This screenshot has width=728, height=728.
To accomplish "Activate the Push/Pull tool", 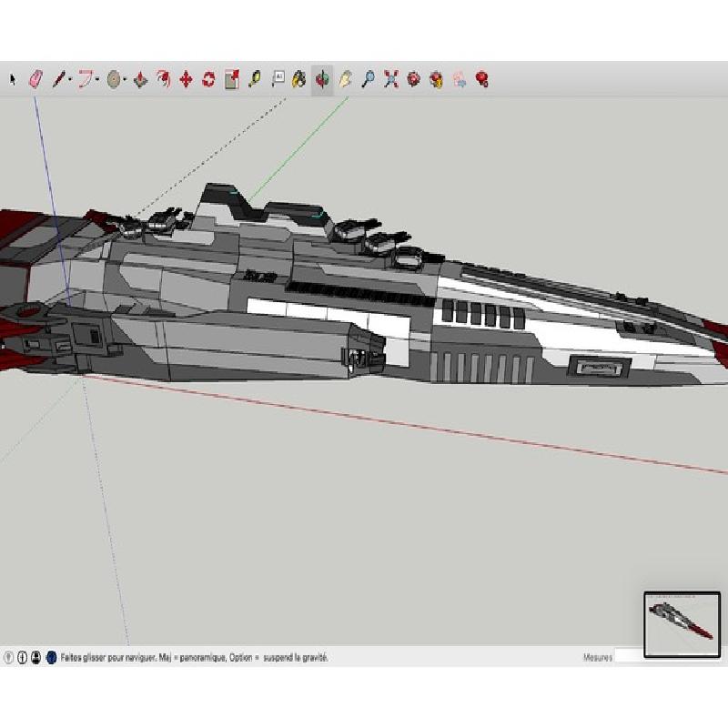I will [140, 80].
